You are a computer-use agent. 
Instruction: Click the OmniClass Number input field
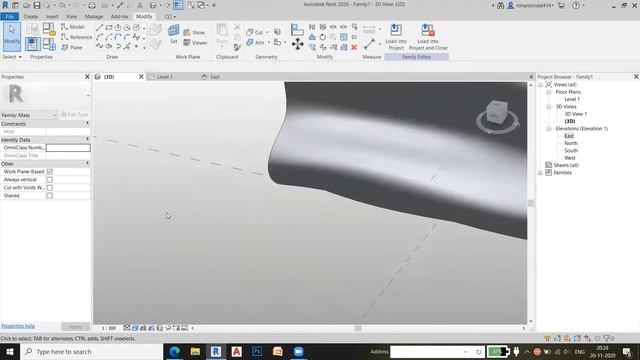[68, 147]
